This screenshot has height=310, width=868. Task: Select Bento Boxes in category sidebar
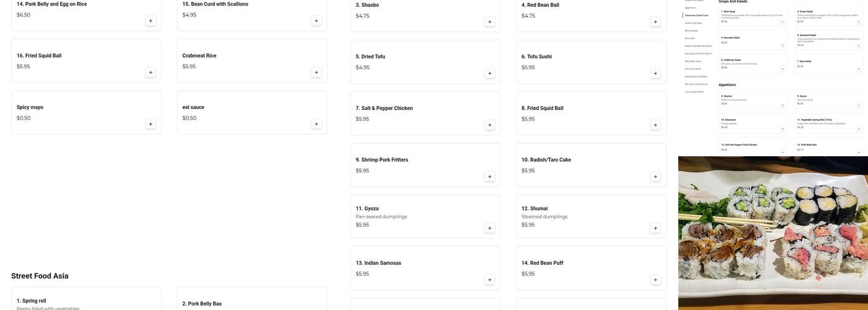[691, 30]
